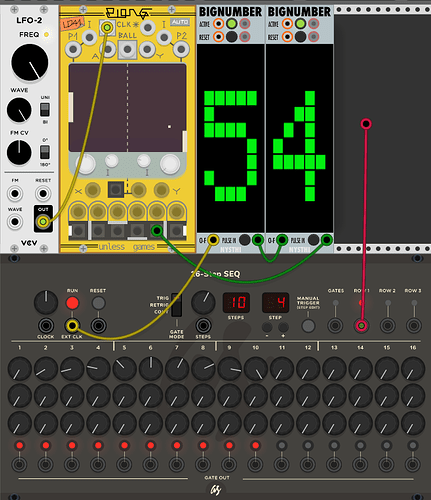Click the step plus button
This screenshot has width=431, height=500.
coord(283,327)
